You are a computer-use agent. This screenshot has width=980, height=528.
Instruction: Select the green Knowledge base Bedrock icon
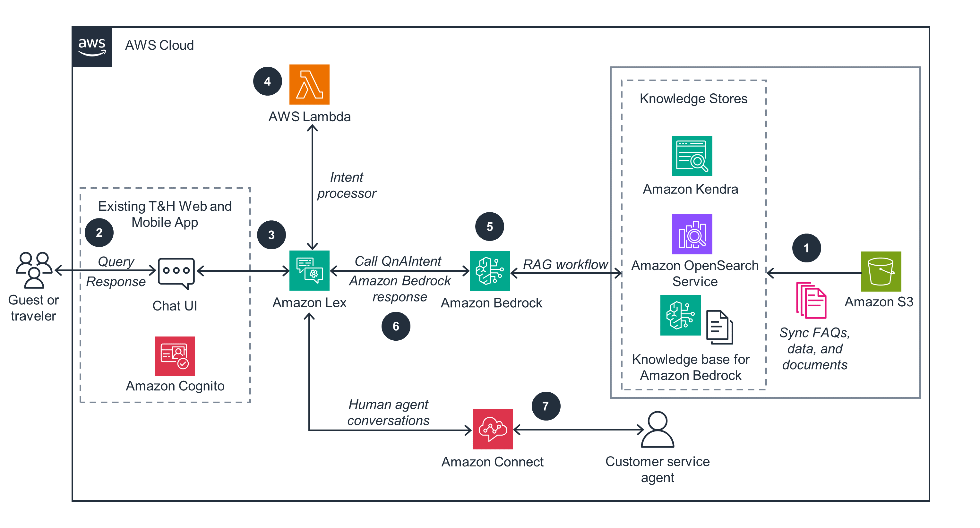pos(680,315)
